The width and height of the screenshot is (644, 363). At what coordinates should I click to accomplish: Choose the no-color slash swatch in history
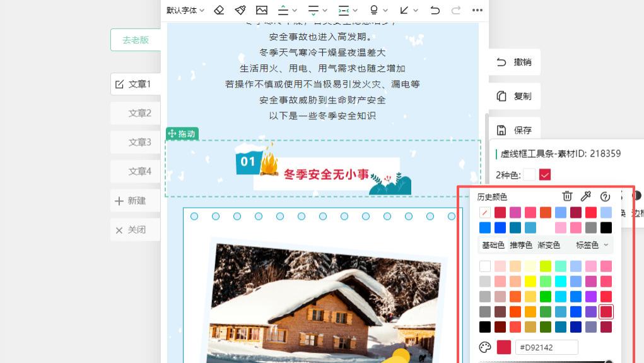[x=485, y=213]
